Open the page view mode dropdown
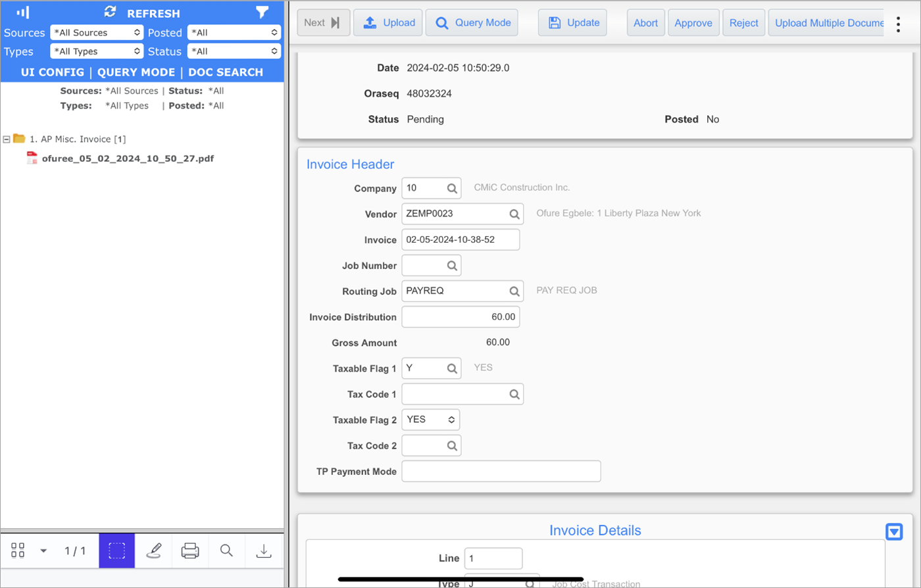921x588 pixels. (43, 551)
